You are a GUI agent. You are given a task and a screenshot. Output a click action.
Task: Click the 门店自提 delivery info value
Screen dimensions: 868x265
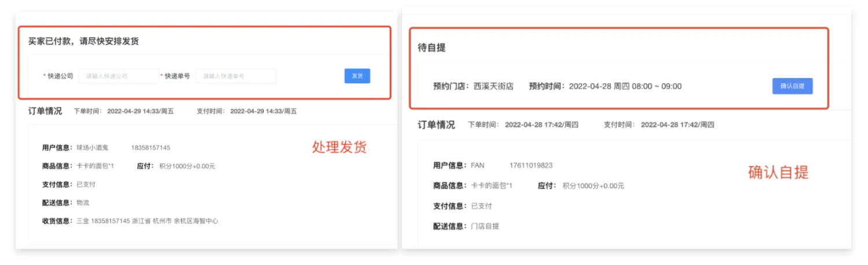point(485,226)
